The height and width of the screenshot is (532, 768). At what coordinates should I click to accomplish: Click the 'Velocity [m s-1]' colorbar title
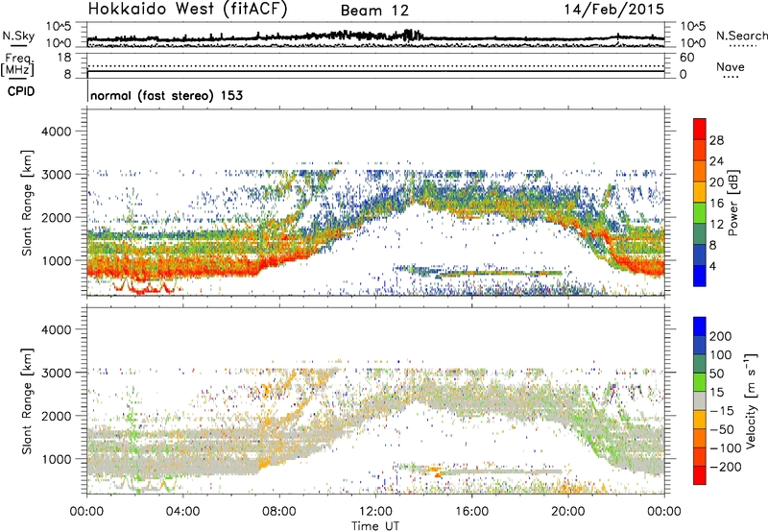click(x=751, y=400)
